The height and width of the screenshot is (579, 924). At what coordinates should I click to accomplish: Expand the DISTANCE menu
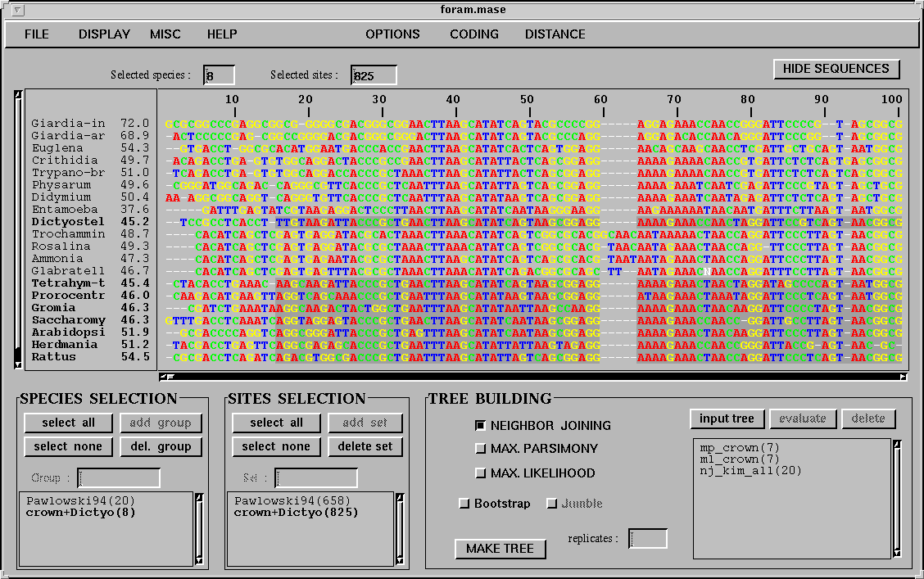(x=555, y=34)
